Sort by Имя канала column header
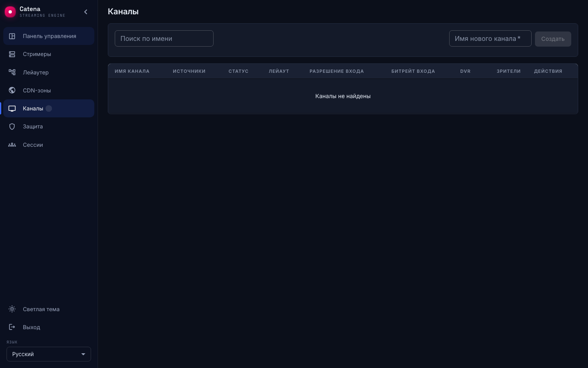 point(132,71)
